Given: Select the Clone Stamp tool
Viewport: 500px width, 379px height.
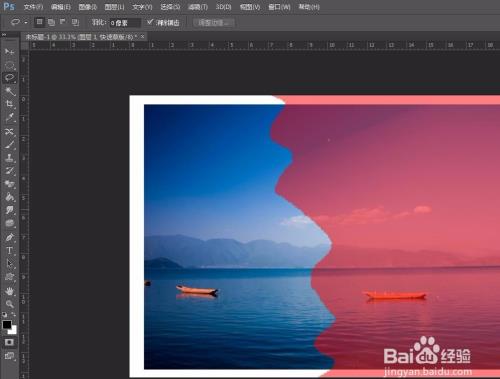Looking at the screenshot, I should [10, 158].
